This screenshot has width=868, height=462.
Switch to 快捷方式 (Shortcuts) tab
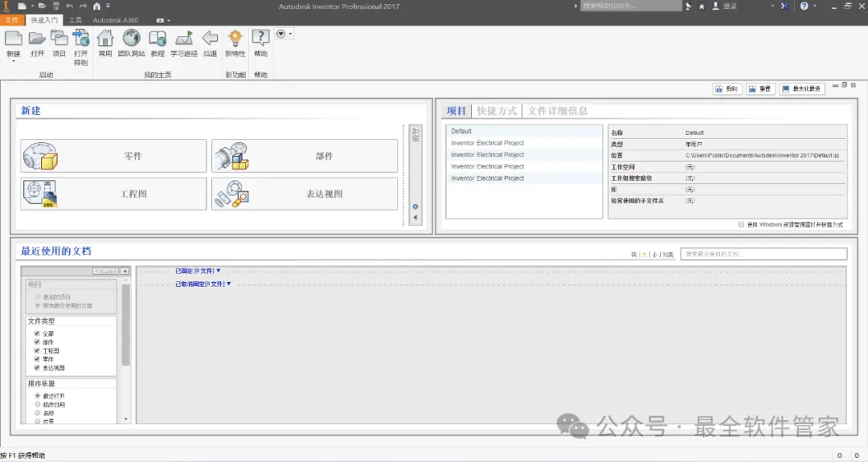497,111
